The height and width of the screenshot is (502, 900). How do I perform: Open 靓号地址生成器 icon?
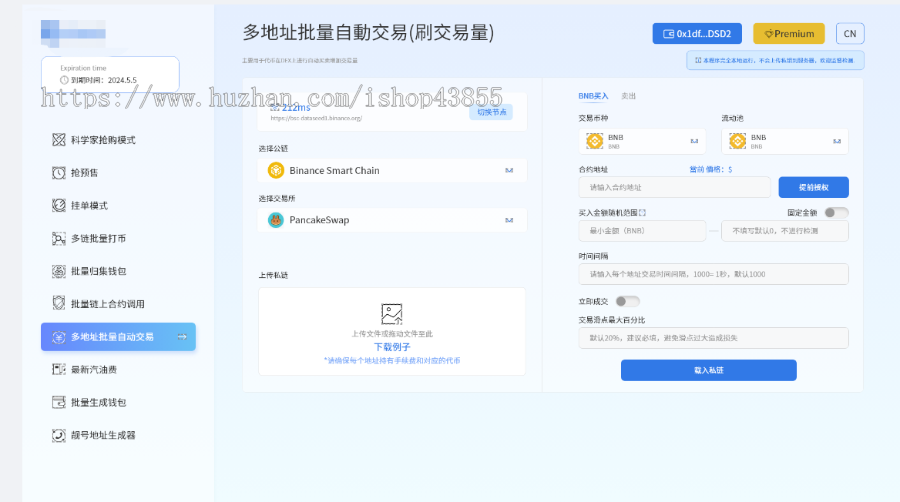click(59, 435)
